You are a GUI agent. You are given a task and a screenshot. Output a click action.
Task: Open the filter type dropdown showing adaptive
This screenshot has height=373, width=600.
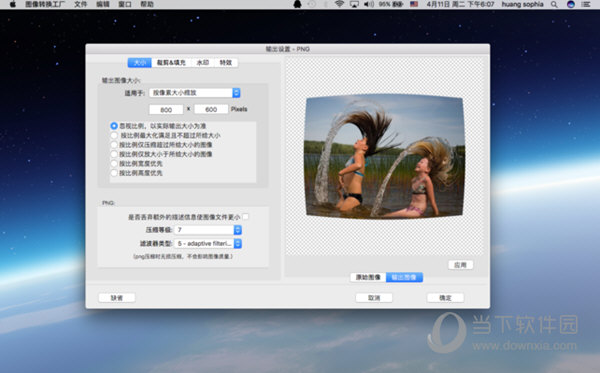208,243
